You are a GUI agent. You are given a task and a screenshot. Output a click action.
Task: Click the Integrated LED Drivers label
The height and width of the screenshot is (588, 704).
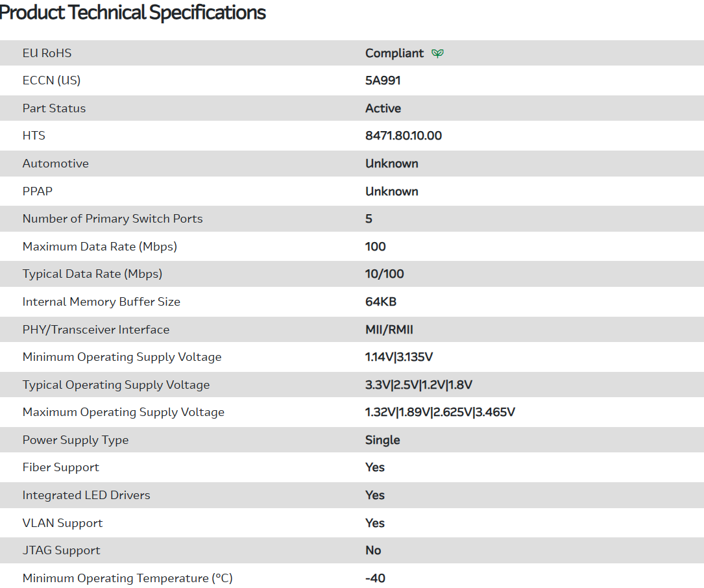click(86, 495)
